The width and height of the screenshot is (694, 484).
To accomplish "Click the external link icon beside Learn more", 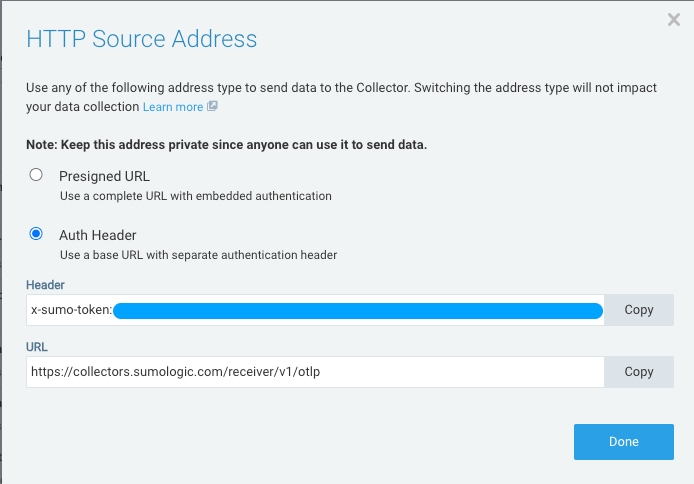I will pyautogui.click(x=212, y=107).
